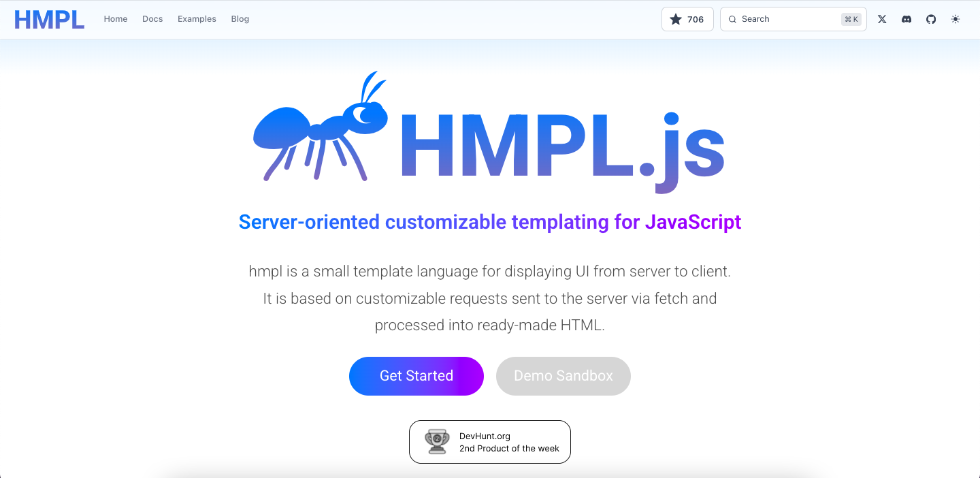Click the 'processed into ready-made HTML.' line
Image resolution: width=980 pixels, height=478 pixels.
(490, 325)
